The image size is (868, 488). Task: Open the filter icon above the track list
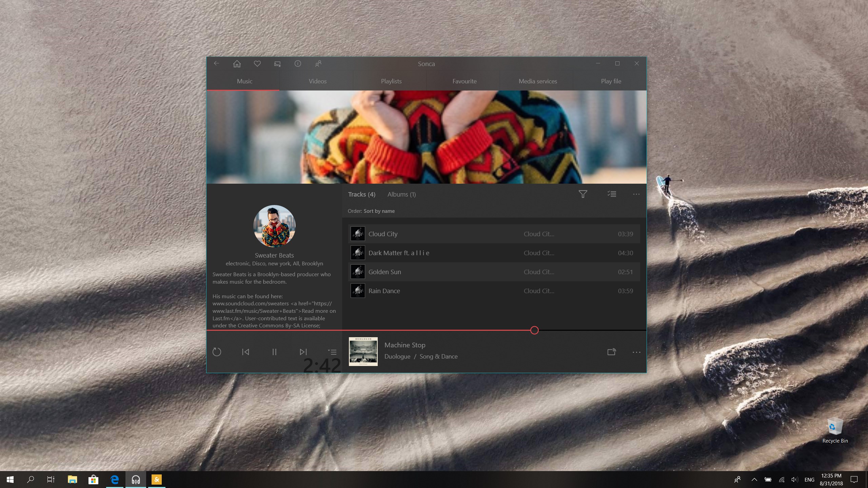(x=583, y=194)
